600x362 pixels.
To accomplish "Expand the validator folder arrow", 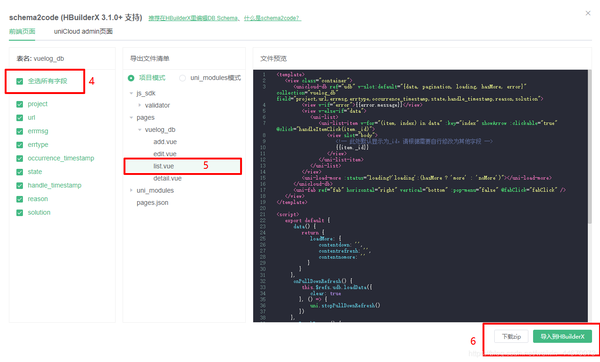I will (139, 105).
